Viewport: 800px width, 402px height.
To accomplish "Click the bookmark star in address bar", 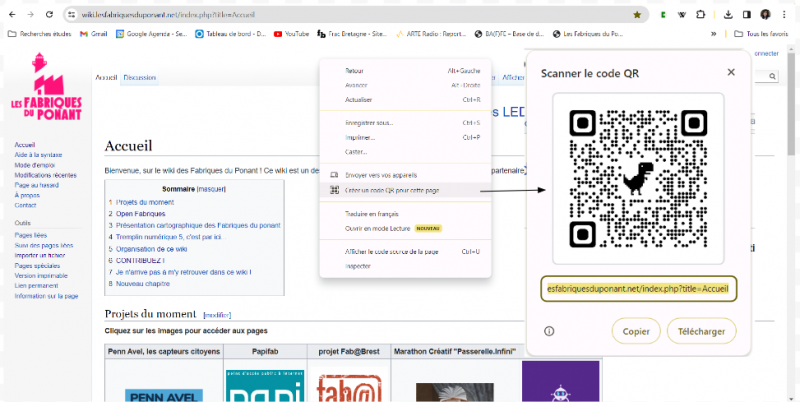I will coord(637,15).
